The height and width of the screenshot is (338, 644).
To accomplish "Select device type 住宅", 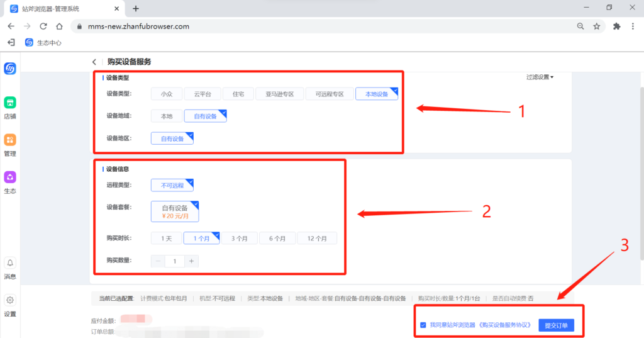I will click(238, 94).
